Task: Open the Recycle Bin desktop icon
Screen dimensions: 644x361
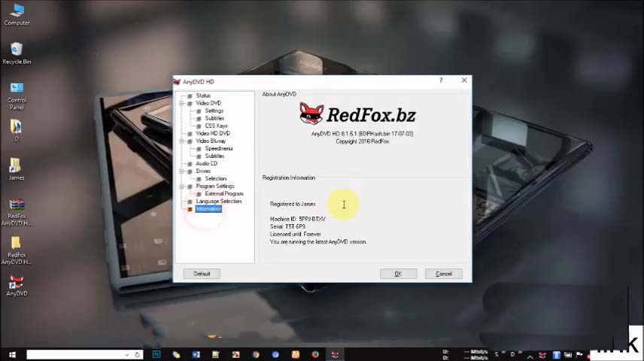Action: pyautogui.click(x=17, y=53)
